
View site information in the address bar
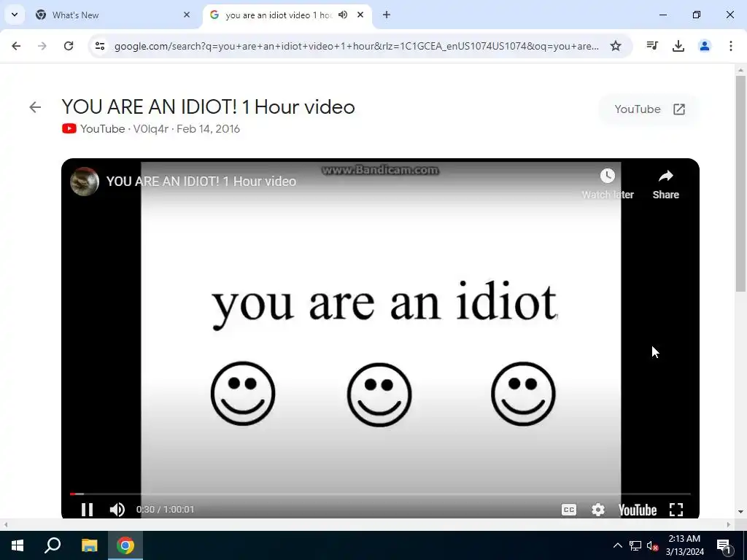point(99,46)
